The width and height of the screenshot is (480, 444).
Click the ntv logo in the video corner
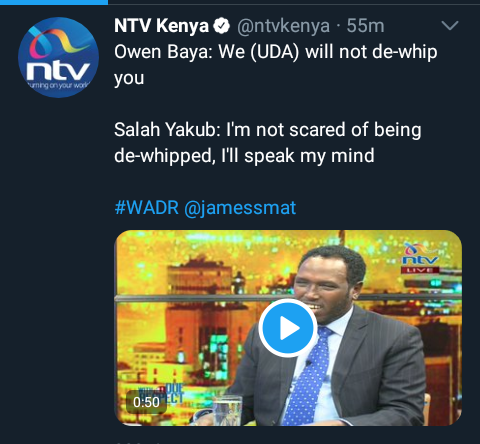coord(420,255)
